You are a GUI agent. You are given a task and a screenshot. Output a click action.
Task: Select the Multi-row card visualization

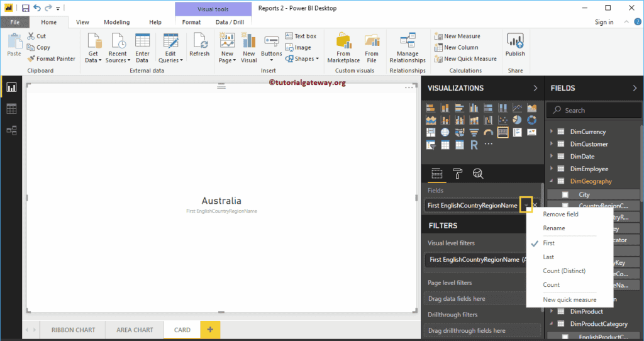pos(517,132)
